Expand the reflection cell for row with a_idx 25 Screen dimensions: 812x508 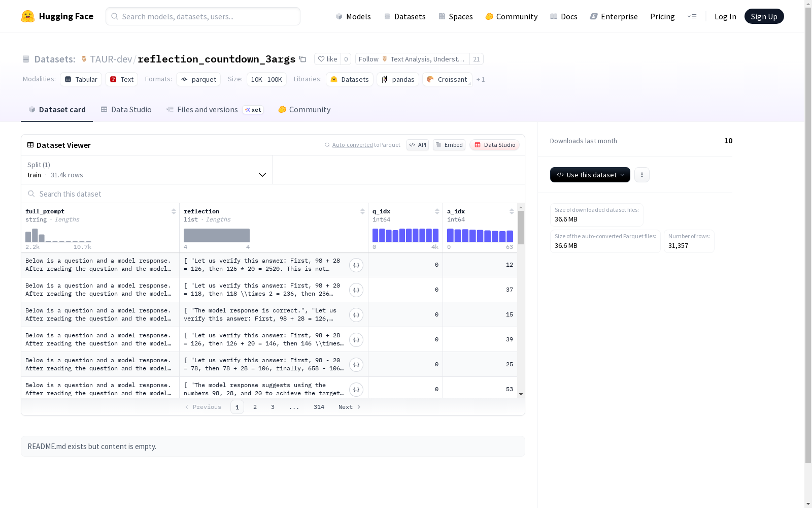pos(356,365)
